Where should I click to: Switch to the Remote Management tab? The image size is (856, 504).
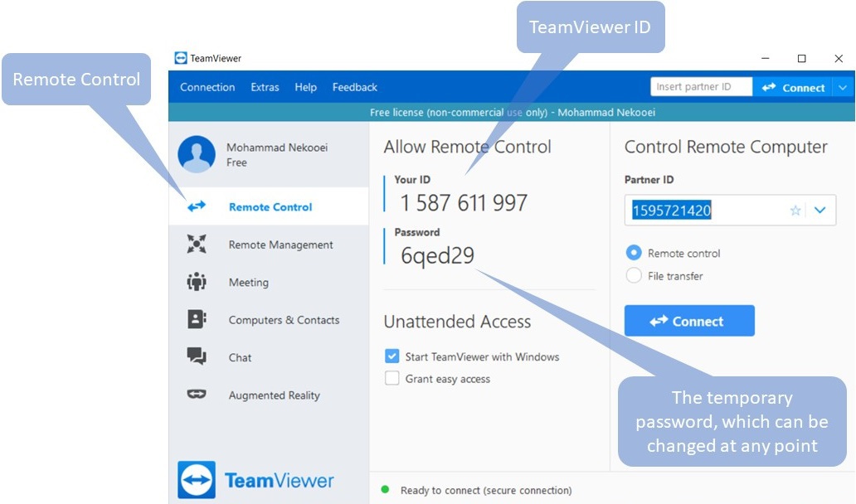click(269, 245)
